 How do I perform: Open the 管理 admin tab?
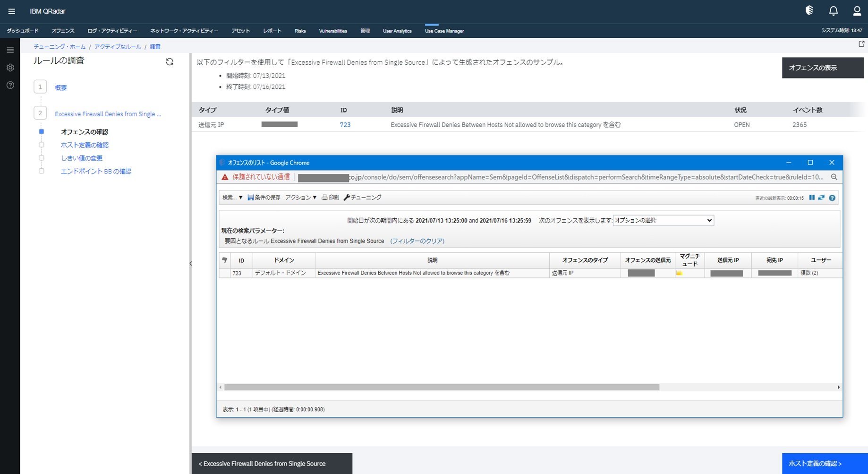pyautogui.click(x=365, y=31)
